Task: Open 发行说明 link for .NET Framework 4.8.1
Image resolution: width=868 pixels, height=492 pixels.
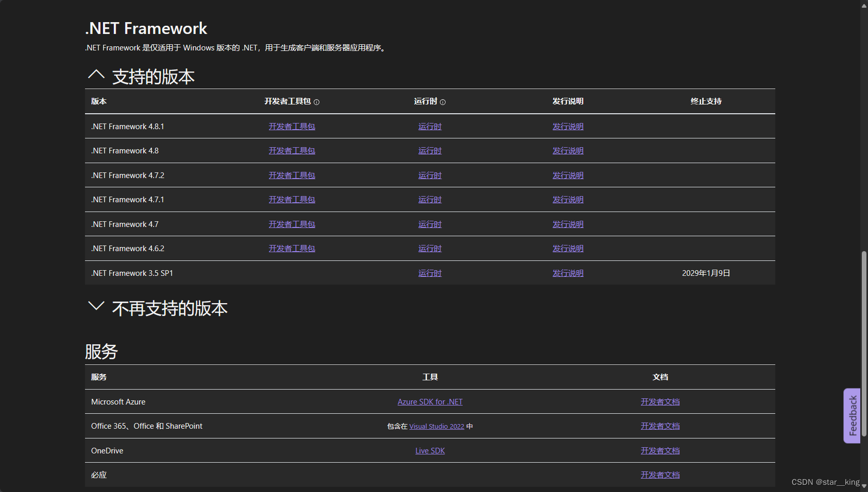Action: pos(568,127)
